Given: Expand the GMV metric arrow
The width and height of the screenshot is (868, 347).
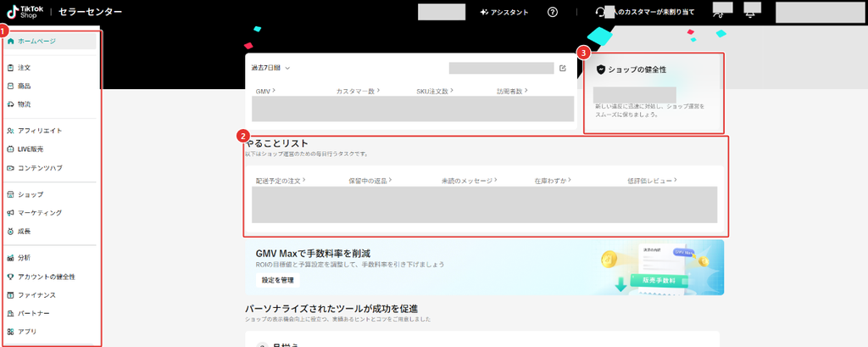Looking at the screenshot, I should (x=274, y=90).
